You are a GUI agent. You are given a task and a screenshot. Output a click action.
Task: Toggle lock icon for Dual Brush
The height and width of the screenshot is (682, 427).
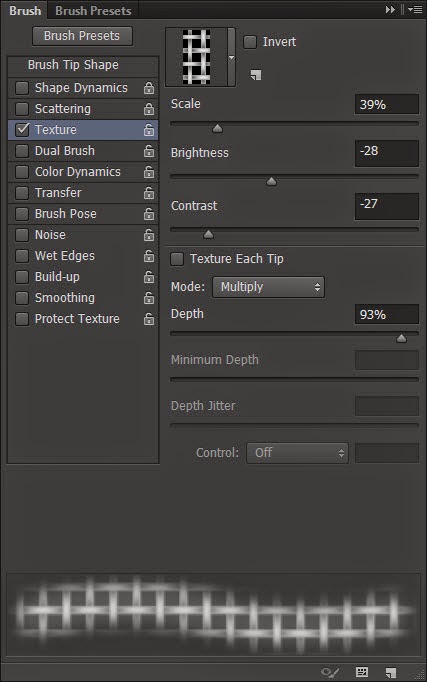tap(149, 151)
